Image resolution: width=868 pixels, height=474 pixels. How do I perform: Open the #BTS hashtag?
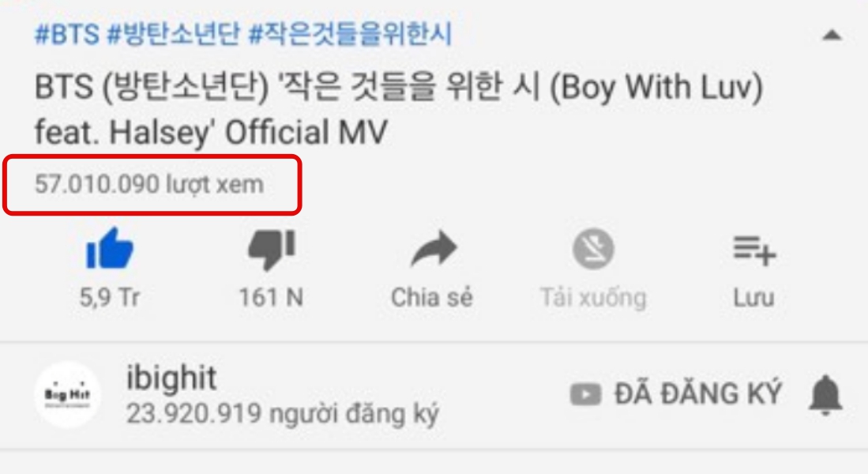(67, 34)
